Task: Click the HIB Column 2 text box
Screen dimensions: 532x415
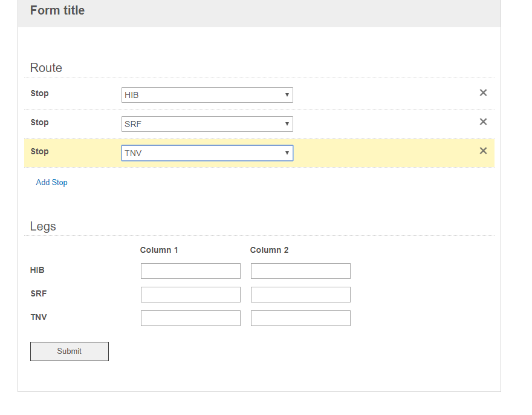Action: pos(300,271)
